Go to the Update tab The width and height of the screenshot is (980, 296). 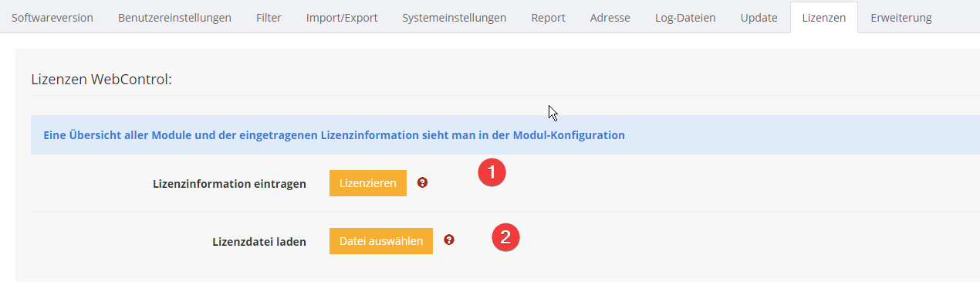(x=759, y=17)
